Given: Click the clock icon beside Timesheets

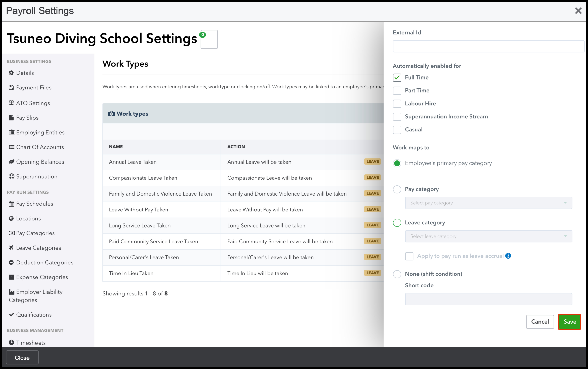Looking at the screenshot, I should click(x=11, y=342).
